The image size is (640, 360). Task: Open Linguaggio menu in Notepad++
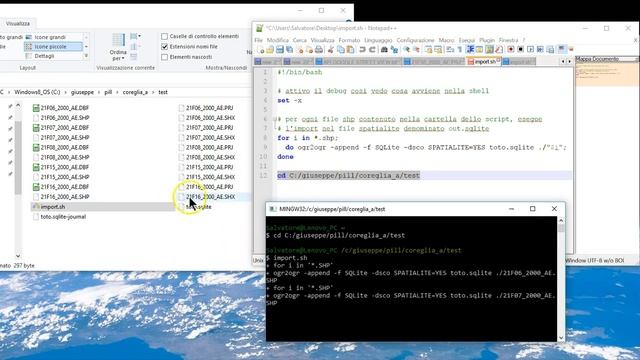tap(378, 40)
